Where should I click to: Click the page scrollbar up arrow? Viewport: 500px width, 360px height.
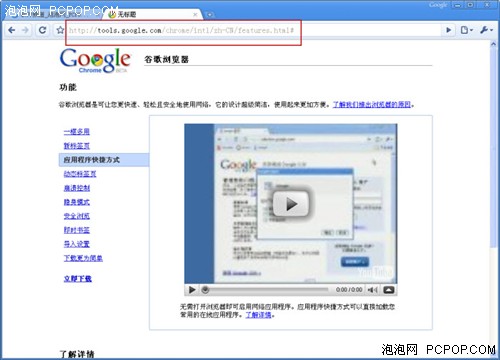[494, 44]
